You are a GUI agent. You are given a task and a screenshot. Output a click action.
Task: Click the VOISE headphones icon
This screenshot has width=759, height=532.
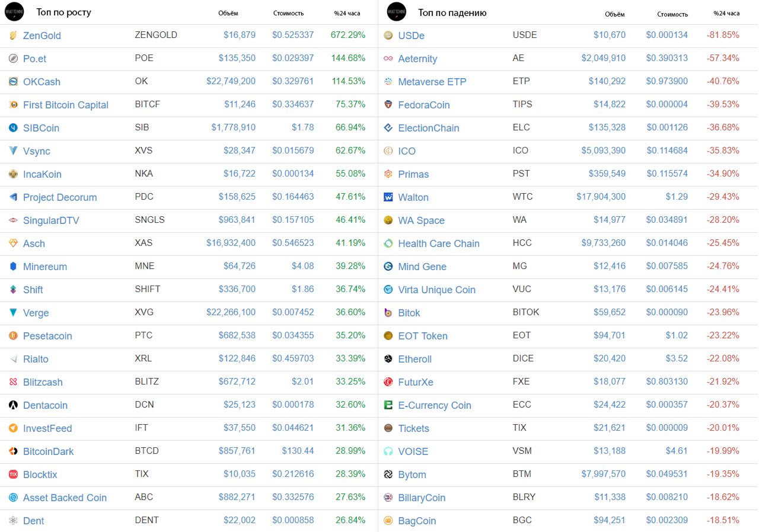pos(388,451)
